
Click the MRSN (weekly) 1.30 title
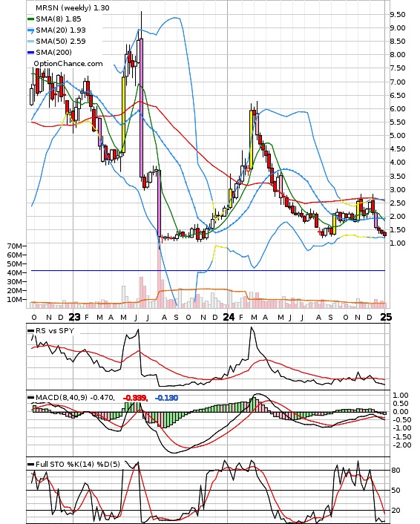click(73, 7)
